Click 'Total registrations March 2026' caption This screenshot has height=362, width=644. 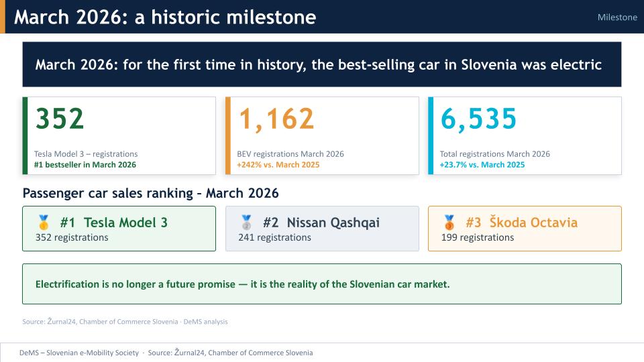click(x=494, y=154)
